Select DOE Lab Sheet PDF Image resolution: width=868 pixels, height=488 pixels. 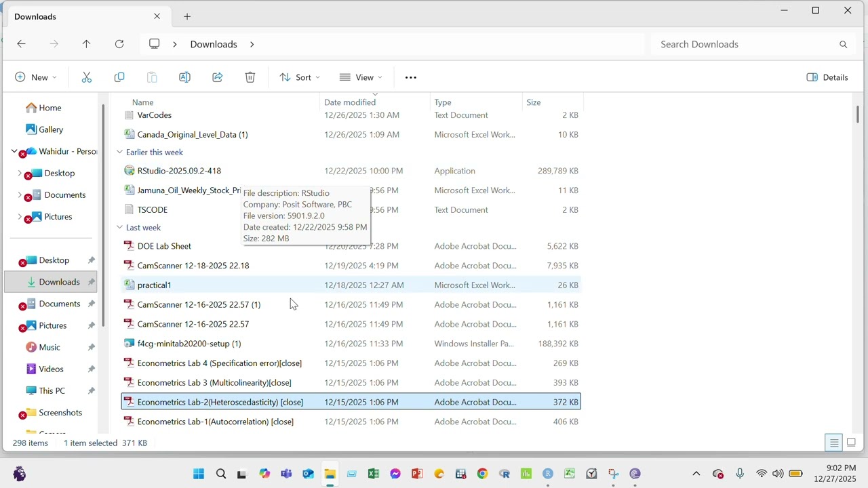pyautogui.click(x=351, y=246)
